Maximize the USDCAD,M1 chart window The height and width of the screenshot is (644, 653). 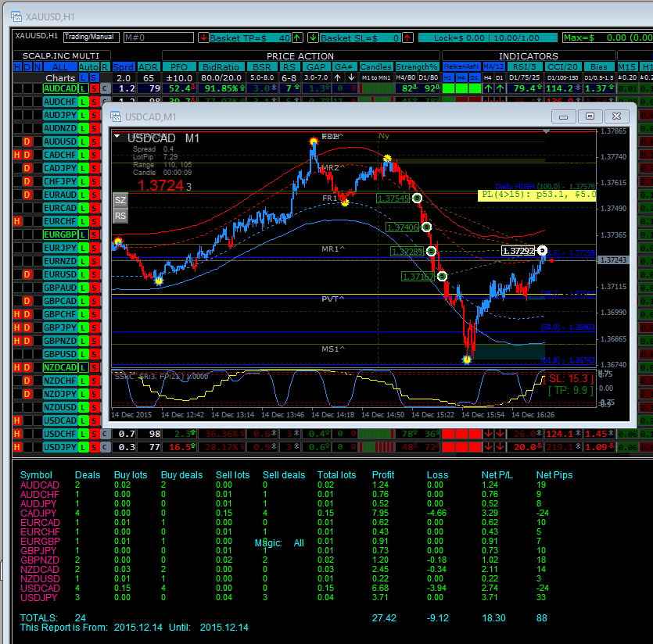pyautogui.click(x=590, y=116)
